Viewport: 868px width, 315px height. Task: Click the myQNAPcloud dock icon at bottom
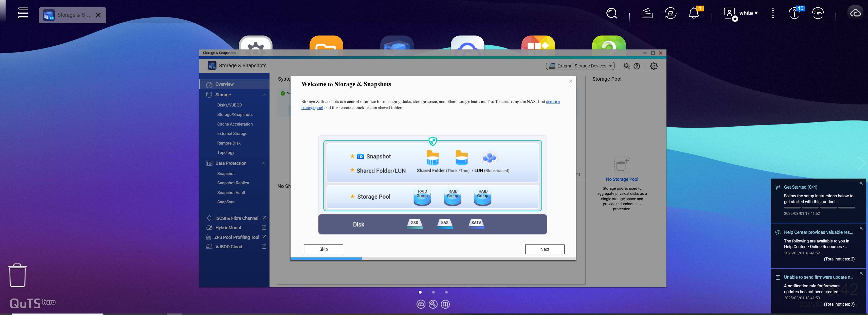pyautogui.click(x=421, y=305)
